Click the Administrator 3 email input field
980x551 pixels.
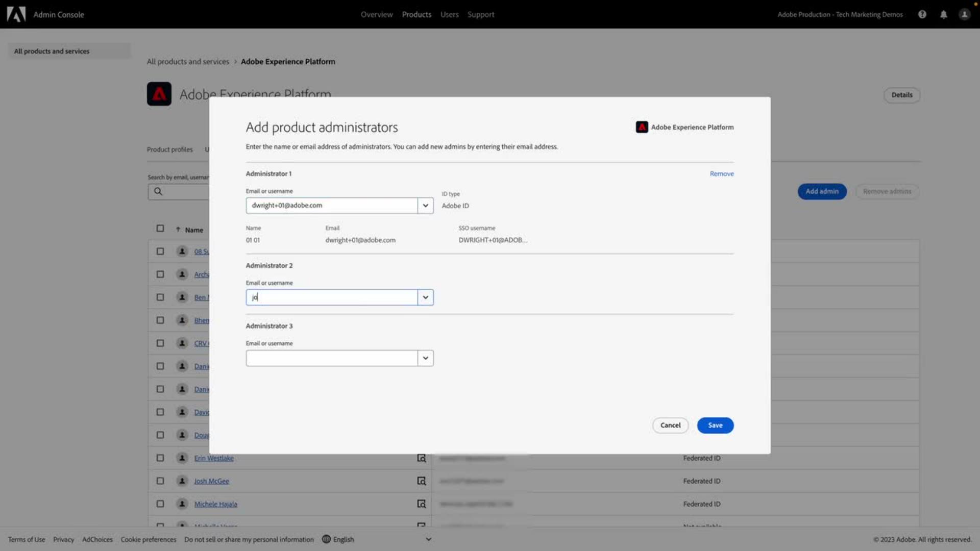[332, 358]
